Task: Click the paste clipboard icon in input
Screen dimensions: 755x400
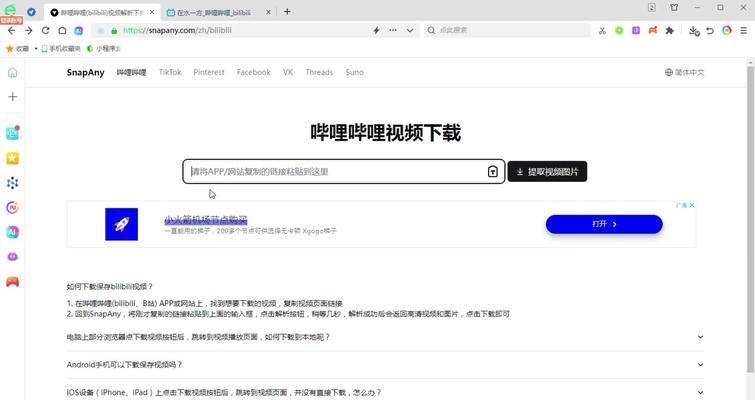Action: point(493,171)
